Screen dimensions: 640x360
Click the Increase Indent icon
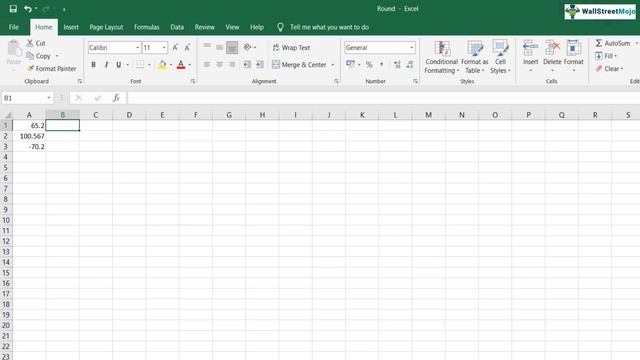tap(260, 64)
